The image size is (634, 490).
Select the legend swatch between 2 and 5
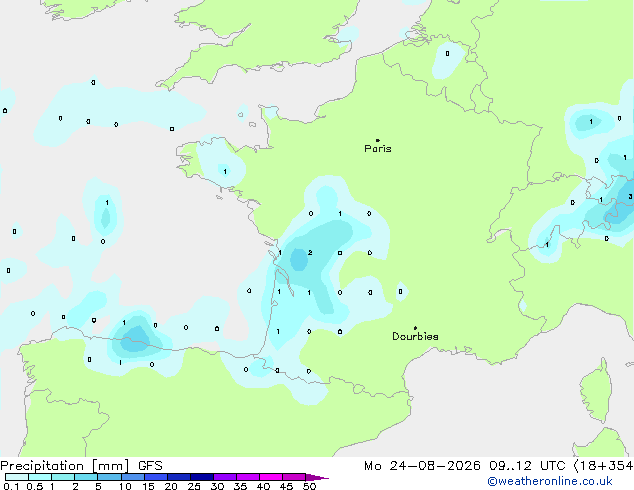tap(86, 477)
